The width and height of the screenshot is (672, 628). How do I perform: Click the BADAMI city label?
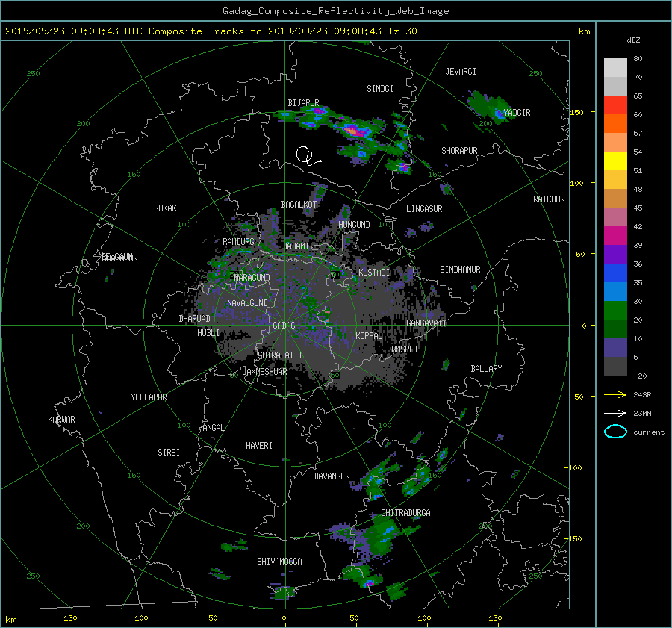click(296, 246)
